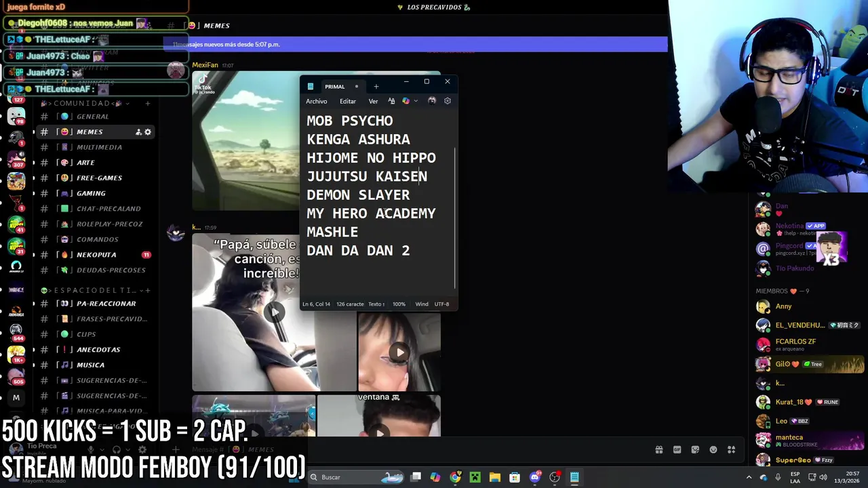This screenshot has height=488, width=868.
Task: Open MEMES channel settings gear
Action: (148, 132)
